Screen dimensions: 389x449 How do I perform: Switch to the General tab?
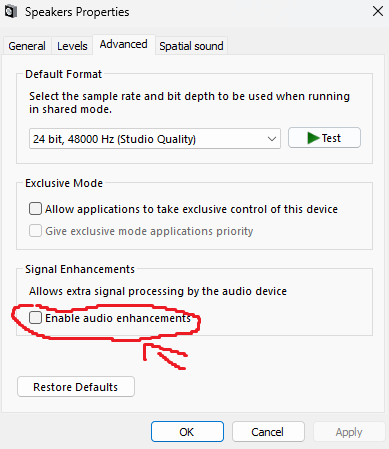[x=27, y=46]
